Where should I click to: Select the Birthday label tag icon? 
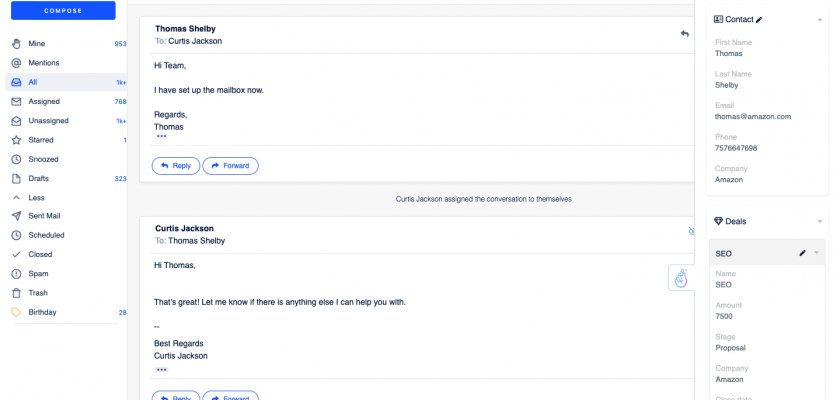click(16, 312)
